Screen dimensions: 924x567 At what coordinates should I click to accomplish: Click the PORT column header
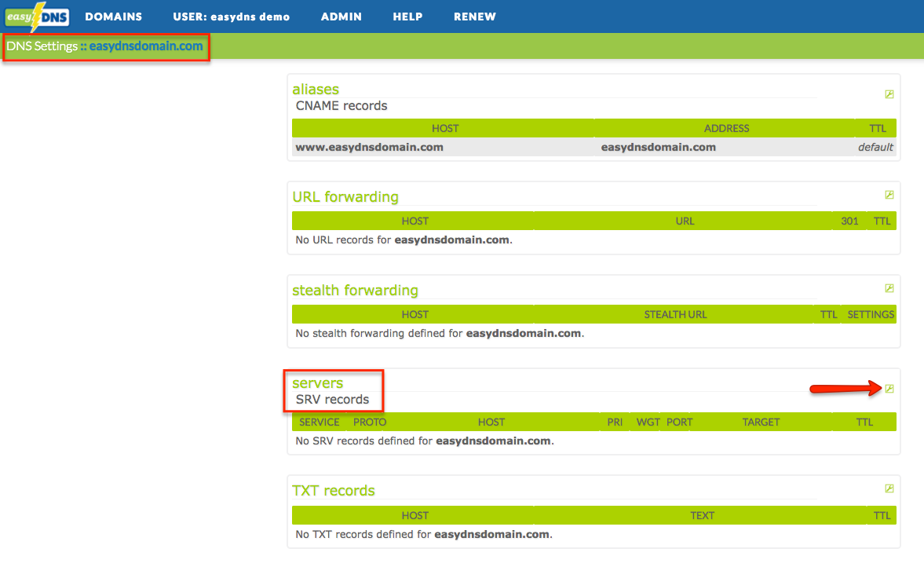pyautogui.click(x=679, y=422)
